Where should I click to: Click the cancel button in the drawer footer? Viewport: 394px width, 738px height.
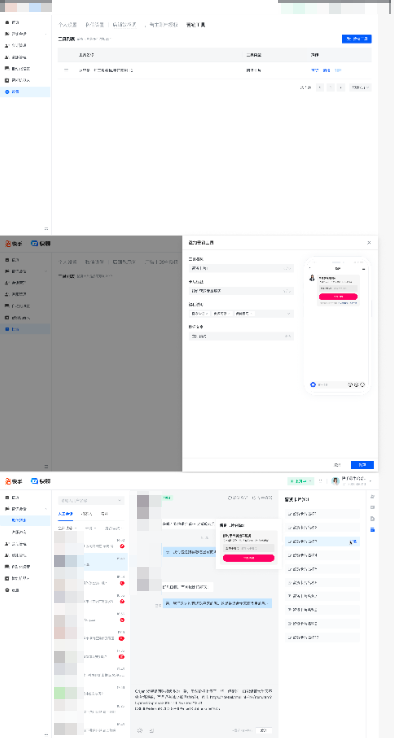[x=338, y=465]
